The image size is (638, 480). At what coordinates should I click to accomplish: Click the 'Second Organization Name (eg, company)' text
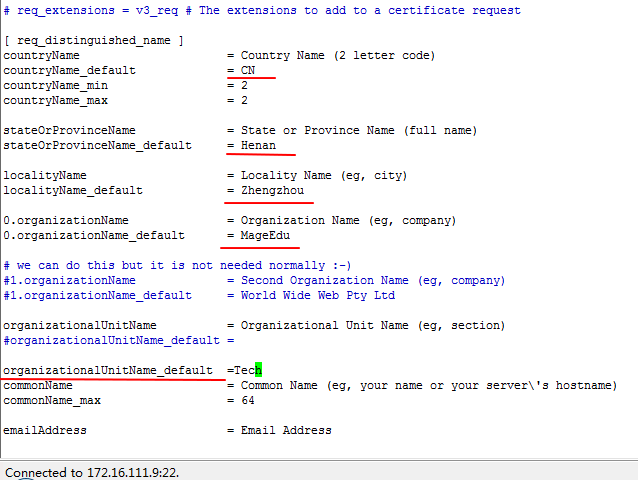[373, 281]
